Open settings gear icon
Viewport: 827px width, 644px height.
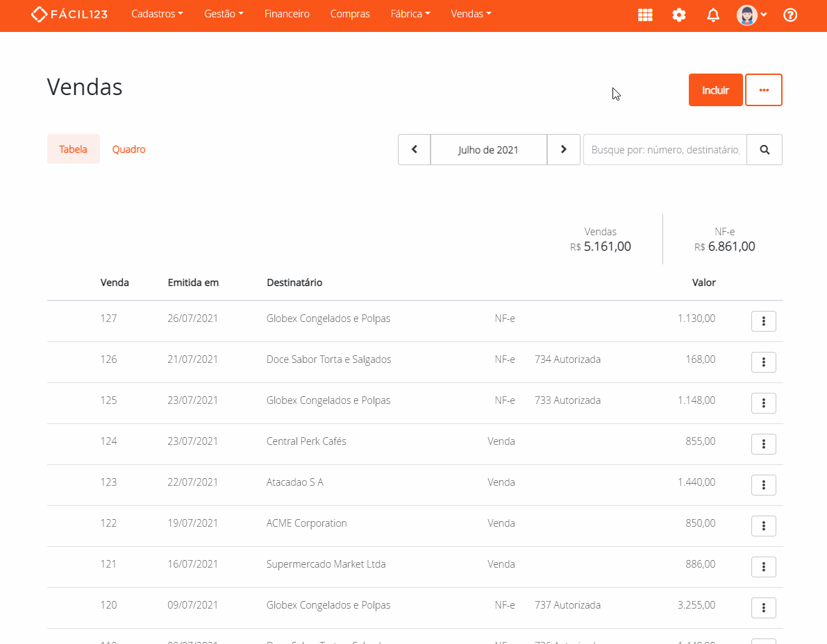coord(679,15)
